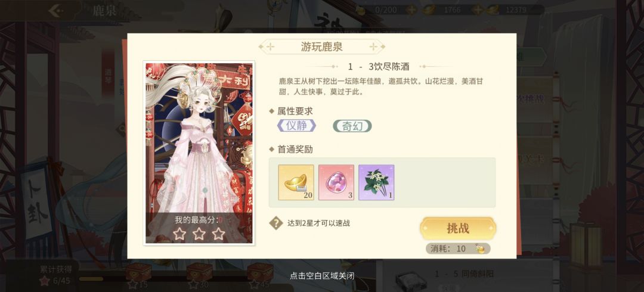Click the three-star rating row

[199, 234]
